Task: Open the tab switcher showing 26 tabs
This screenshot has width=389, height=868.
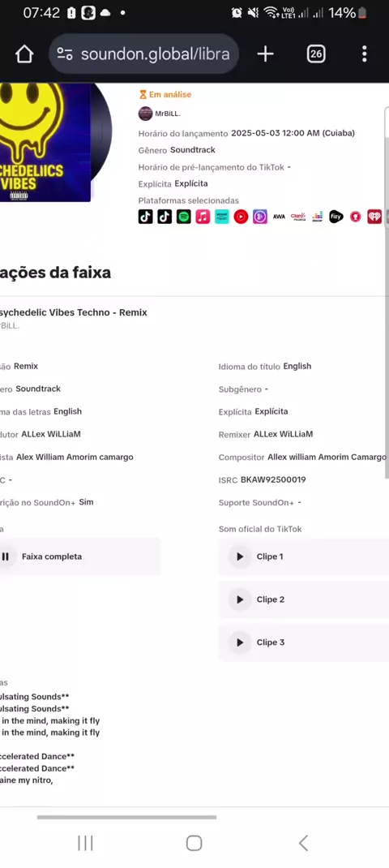Action: coord(315,54)
